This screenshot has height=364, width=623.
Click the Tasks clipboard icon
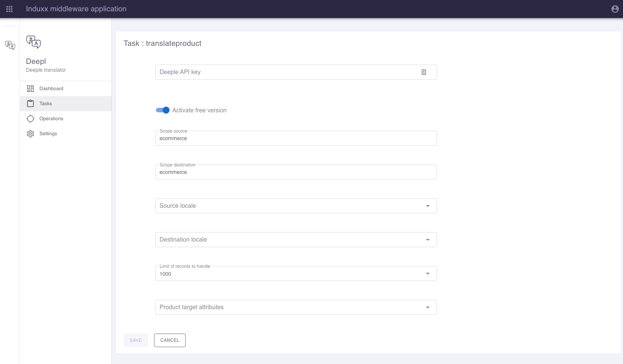coord(30,104)
